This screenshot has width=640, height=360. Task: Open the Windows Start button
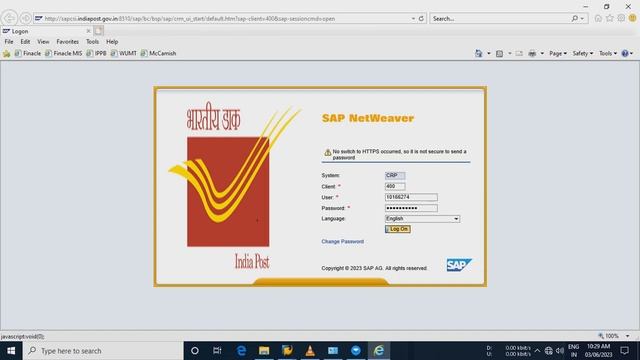[x=11, y=351]
